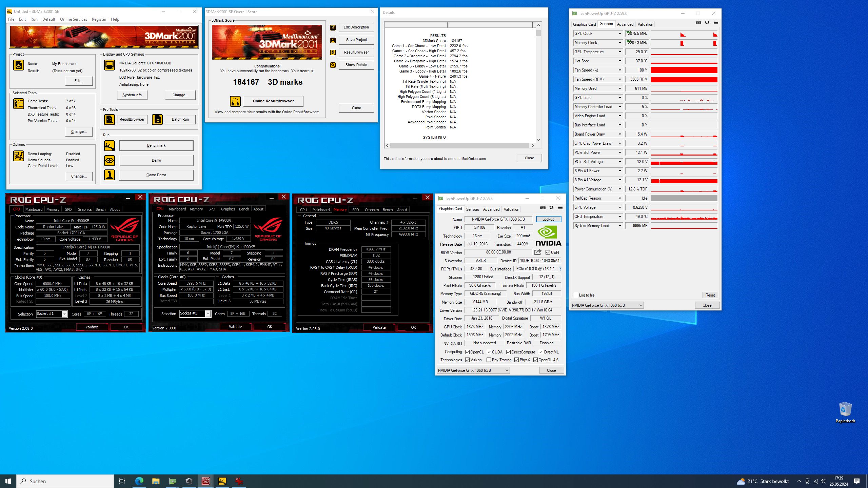
Task: Click the display monitor icon in Display settings
Action: pyautogui.click(x=109, y=65)
